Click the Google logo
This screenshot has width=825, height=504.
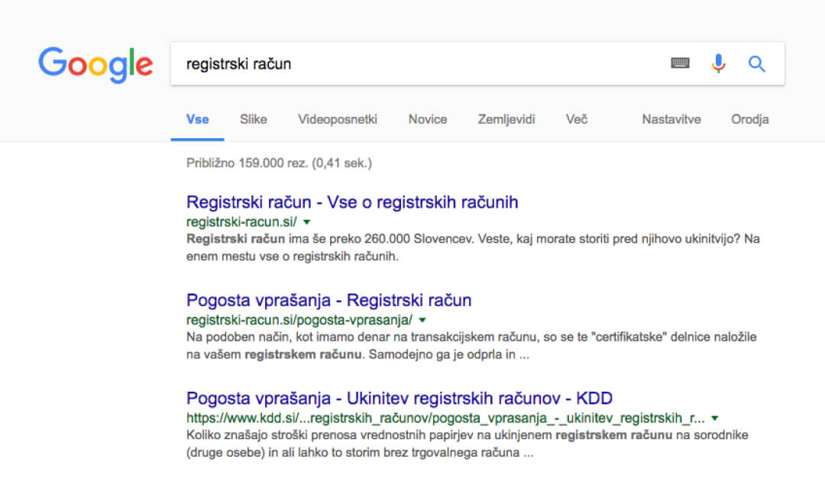[95, 64]
